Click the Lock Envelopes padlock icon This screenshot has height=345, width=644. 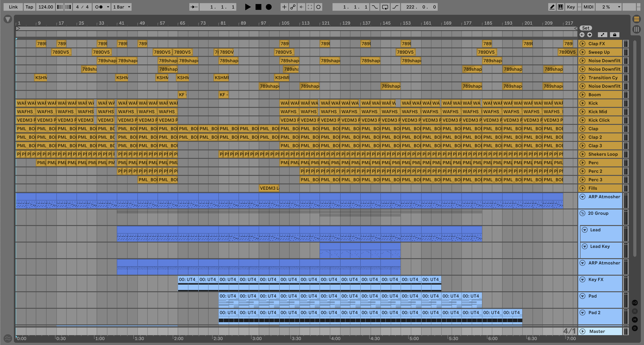(614, 35)
